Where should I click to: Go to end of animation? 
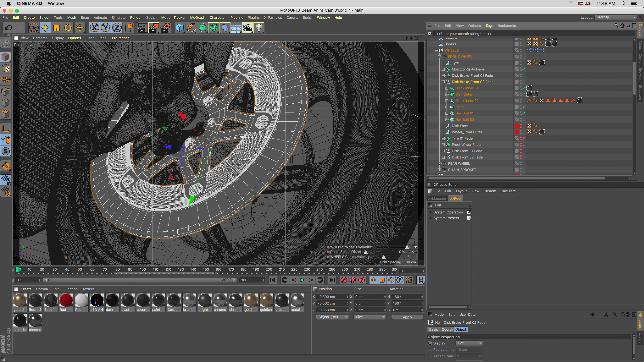(332, 280)
